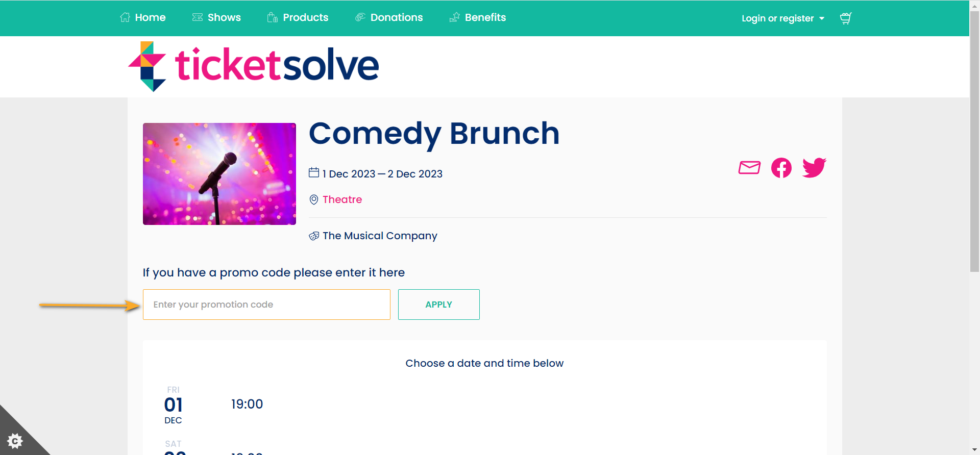Select the 19:00 showtime on Friday 01 Dec
Viewport: 980px width, 455px height.
tap(247, 403)
